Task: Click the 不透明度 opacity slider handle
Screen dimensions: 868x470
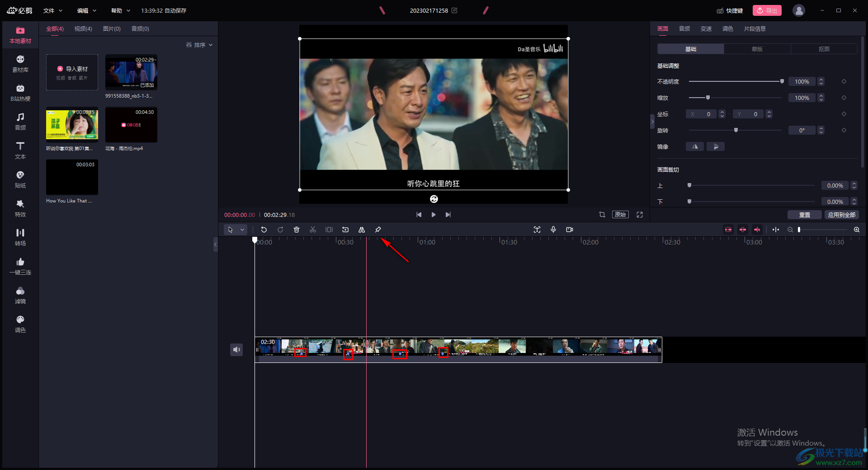Action: pos(782,81)
